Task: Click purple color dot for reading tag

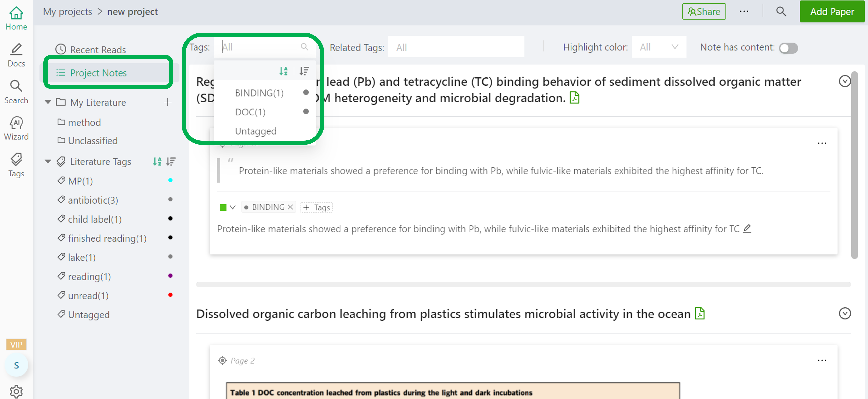Action: coord(170,276)
